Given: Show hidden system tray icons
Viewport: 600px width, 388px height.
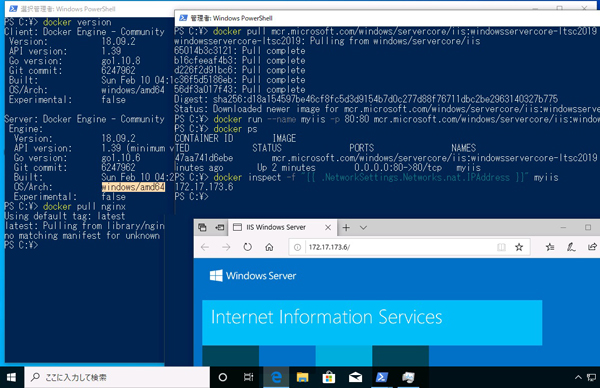Looking at the screenshot, I should click(578, 378).
